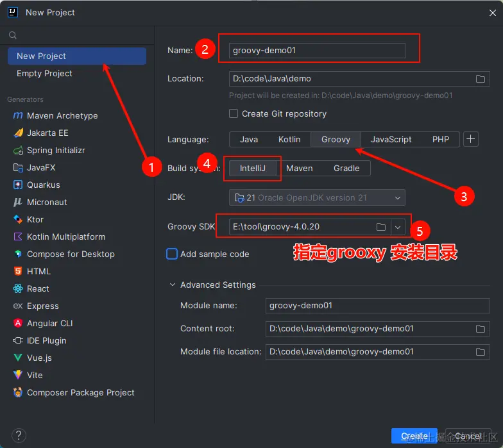The width and height of the screenshot is (503, 448).
Task: Choose IntelliJ build system
Action: (x=253, y=168)
